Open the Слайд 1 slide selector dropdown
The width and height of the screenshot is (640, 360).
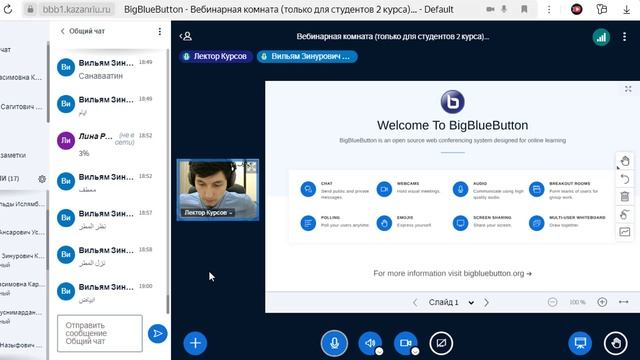(x=451, y=302)
